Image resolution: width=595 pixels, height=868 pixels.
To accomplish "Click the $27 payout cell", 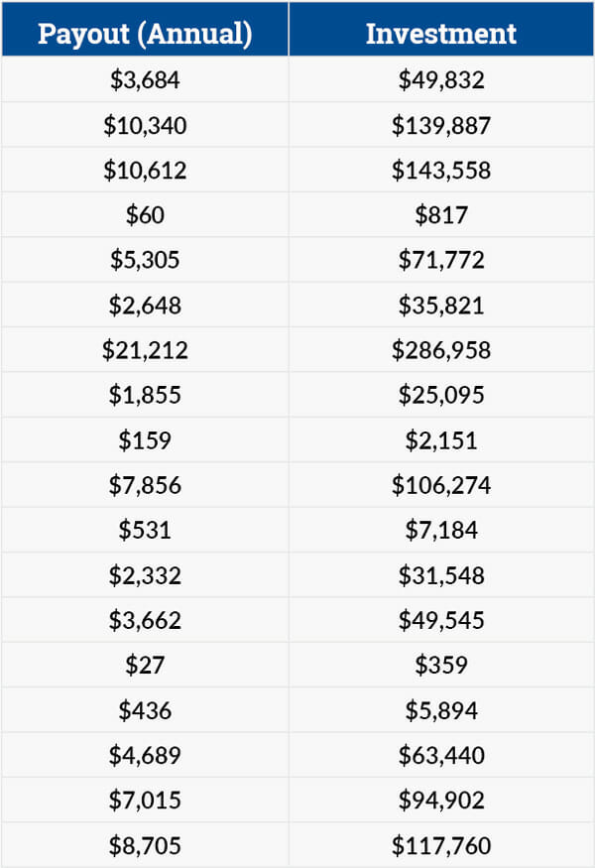I will click(145, 665).
